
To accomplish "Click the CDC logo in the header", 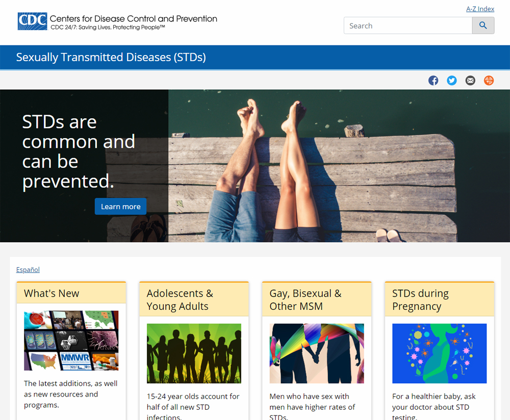I will click(x=32, y=21).
